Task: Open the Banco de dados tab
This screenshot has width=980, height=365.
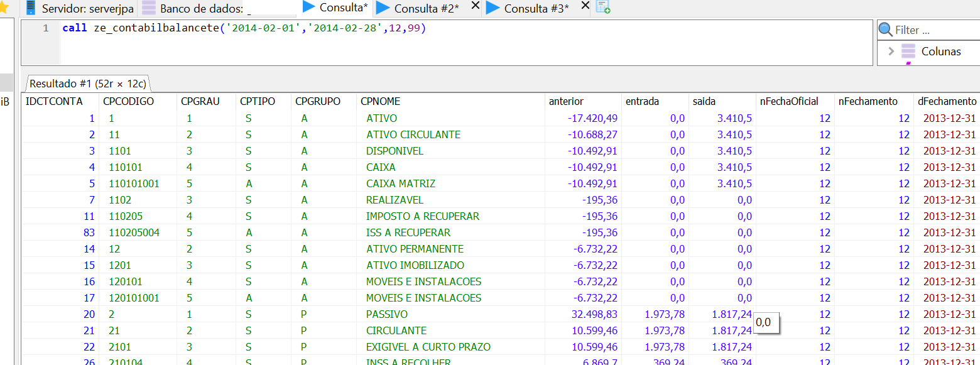Action: point(201,8)
